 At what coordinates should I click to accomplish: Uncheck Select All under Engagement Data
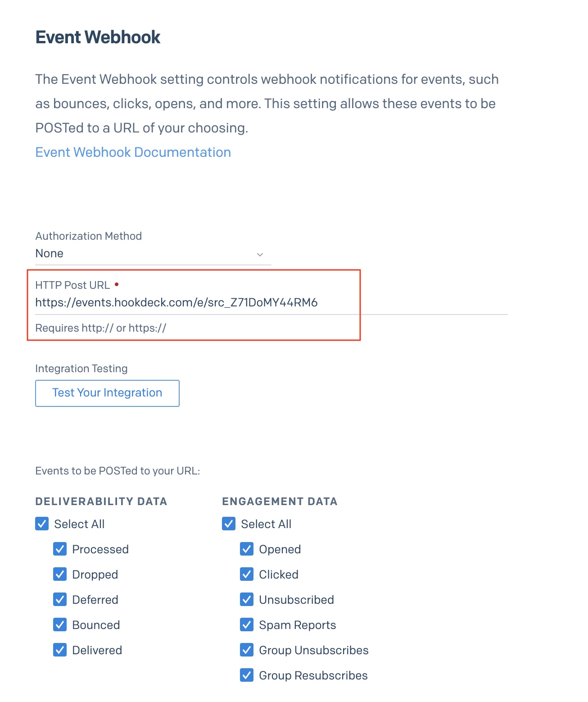[x=228, y=524]
